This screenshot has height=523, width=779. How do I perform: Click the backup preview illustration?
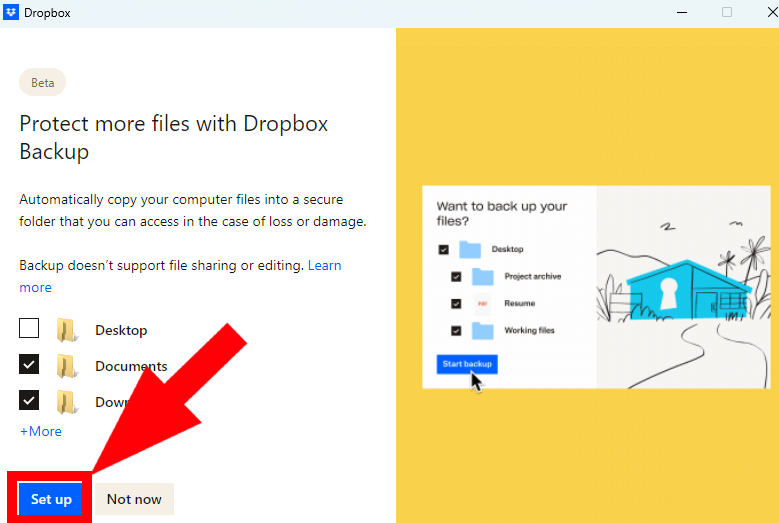pos(596,287)
